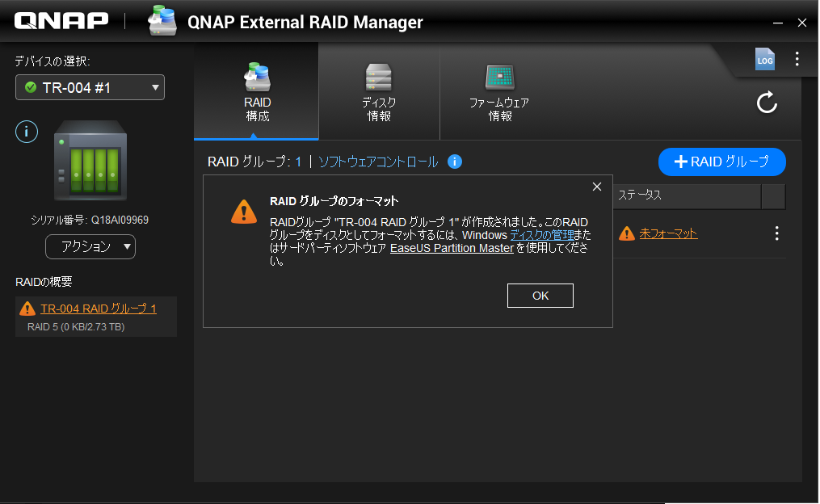Image resolution: width=820 pixels, height=504 pixels.
Task: Close the RAID グループのフォーマット dialog
Action: [597, 187]
